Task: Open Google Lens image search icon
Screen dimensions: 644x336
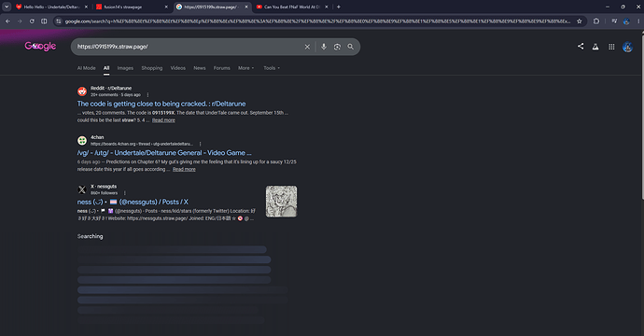Action: pyautogui.click(x=337, y=47)
